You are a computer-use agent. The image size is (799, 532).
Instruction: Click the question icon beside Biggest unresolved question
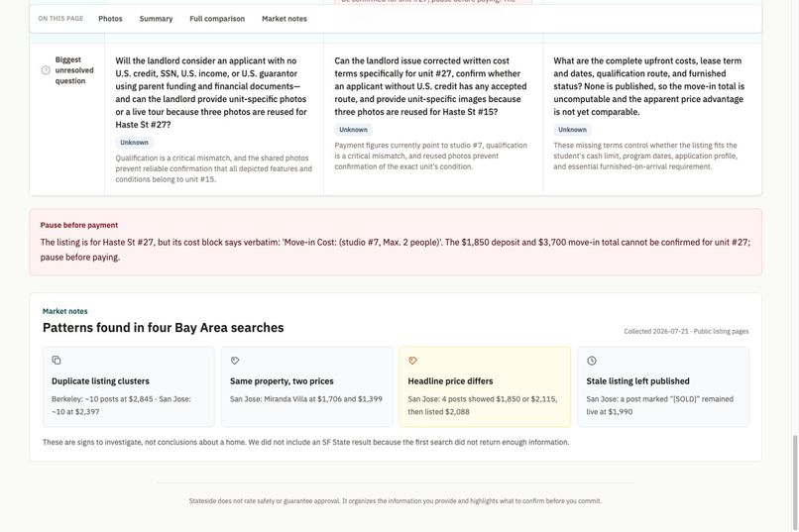[46, 70]
